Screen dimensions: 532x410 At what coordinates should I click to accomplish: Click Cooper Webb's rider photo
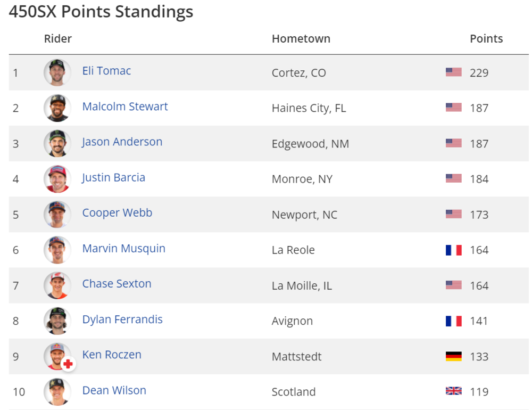57,214
